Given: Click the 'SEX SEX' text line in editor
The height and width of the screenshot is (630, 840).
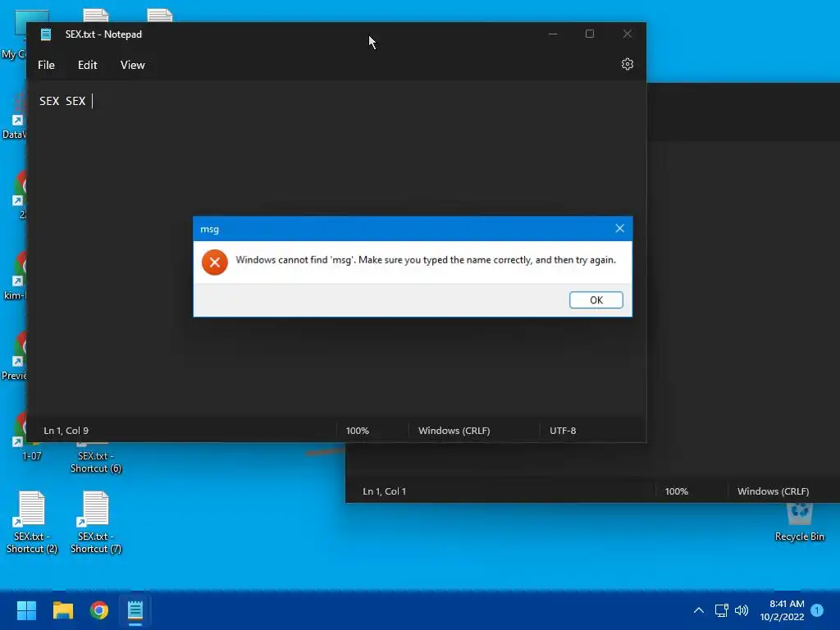Looking at the screenshot, I should (x=62, y=101).
